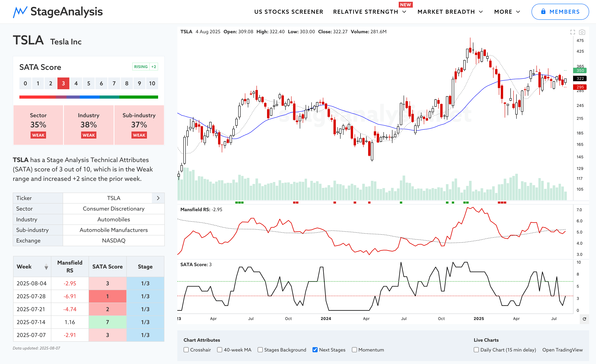The width and height of the screenshot is (596, 364).
Task: Select SATA score box 10
Action: [152, 83]
